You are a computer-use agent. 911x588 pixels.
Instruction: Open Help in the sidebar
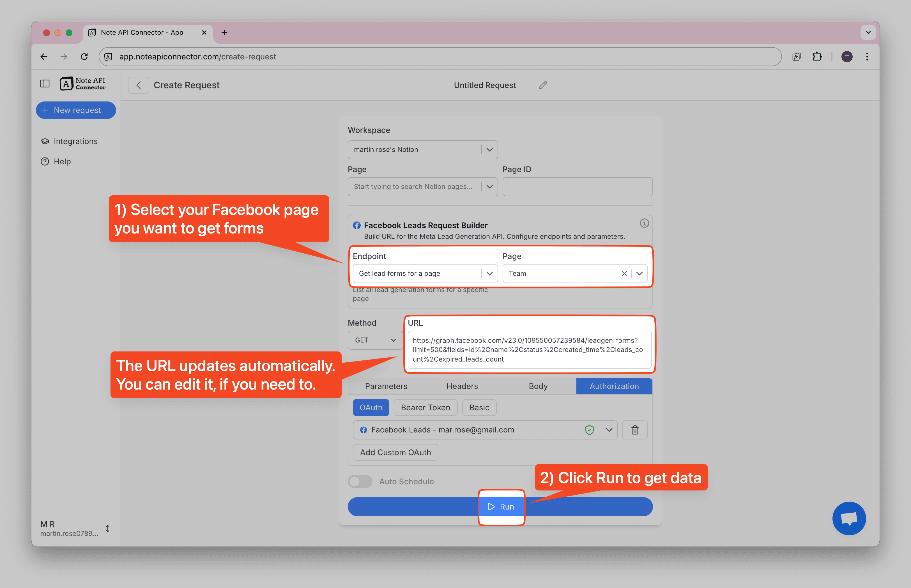tap(56, 161)
